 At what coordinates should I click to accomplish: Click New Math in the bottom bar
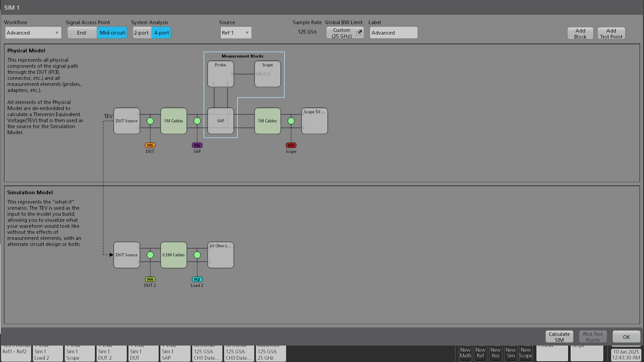click(x=465, y=353)
